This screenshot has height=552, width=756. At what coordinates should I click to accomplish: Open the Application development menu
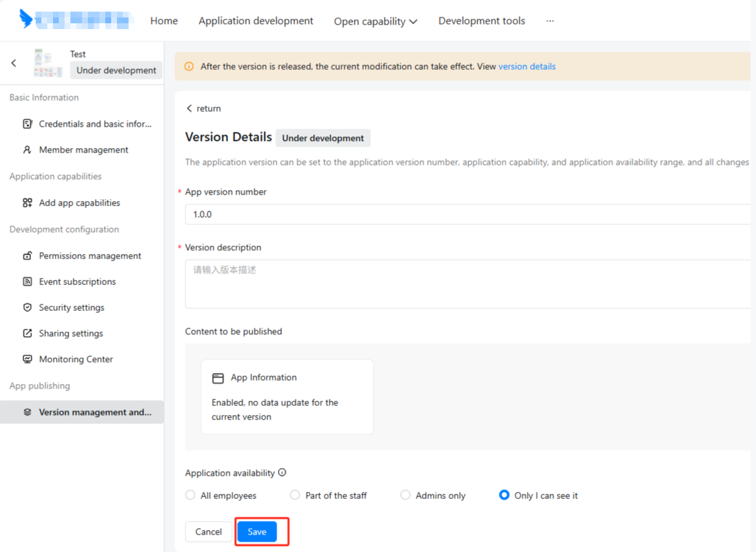pos(256,21)
